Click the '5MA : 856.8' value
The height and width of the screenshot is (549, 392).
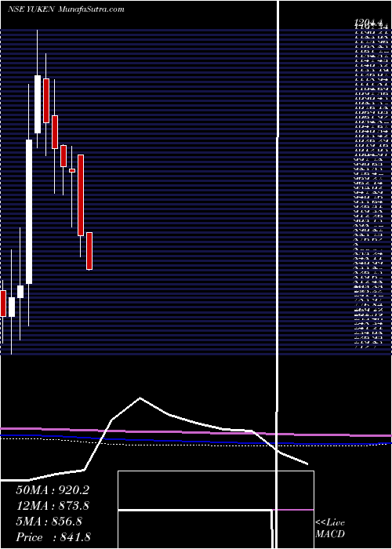[49, 522]
